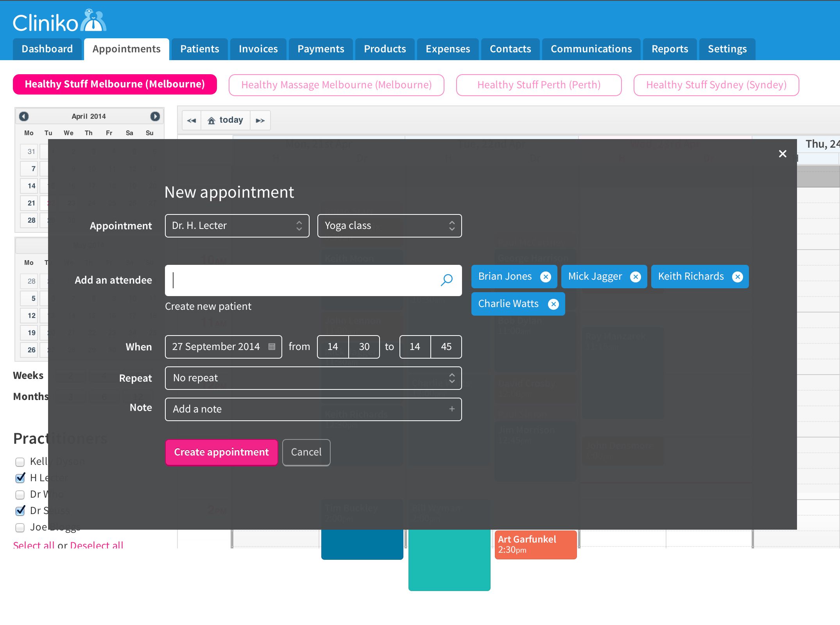Remove Brian Jones attendee tag
Screen dimensions: 840x625
[545, 277]
